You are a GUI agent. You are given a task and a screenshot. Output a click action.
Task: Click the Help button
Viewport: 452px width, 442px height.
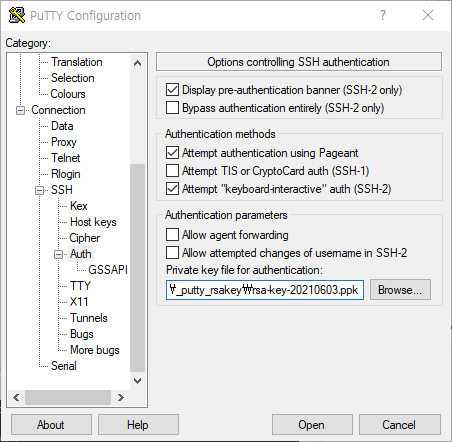click(x=138, y=425)
